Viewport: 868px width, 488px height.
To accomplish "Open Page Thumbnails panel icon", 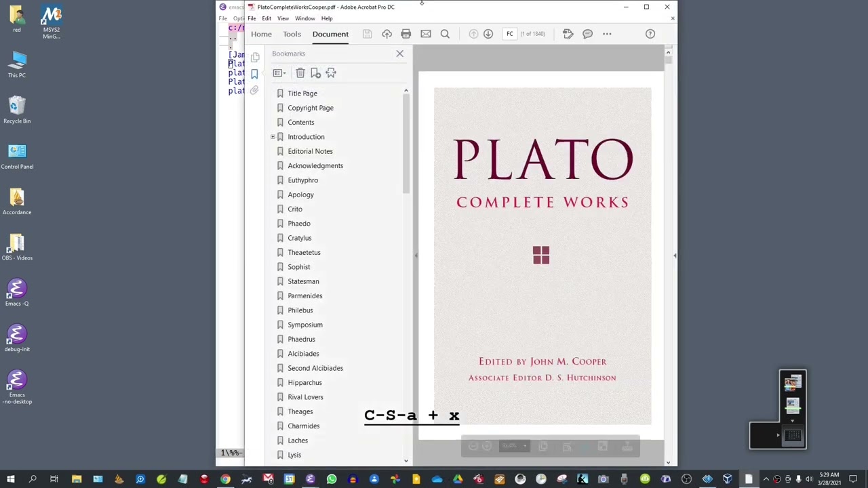I will pos(255,58).
